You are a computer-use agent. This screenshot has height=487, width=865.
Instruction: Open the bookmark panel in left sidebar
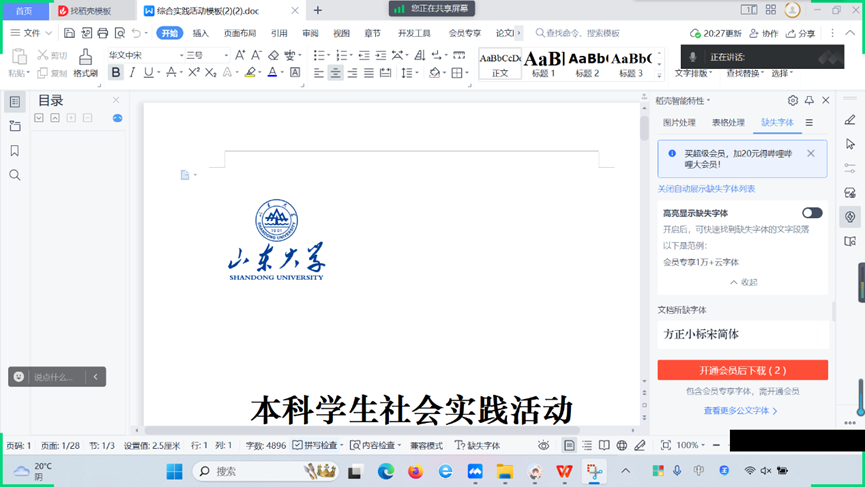[x=15, y=151]
